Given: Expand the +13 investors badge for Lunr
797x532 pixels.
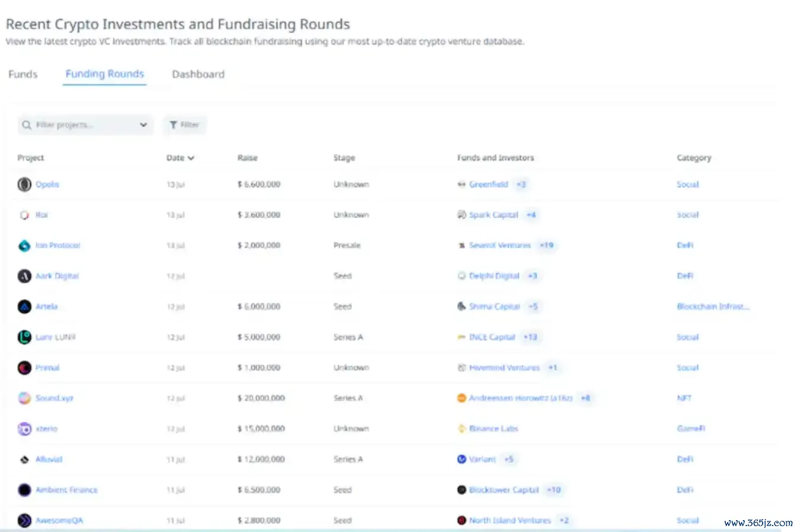Looking at the screenshot, I should tap(530, 337).
